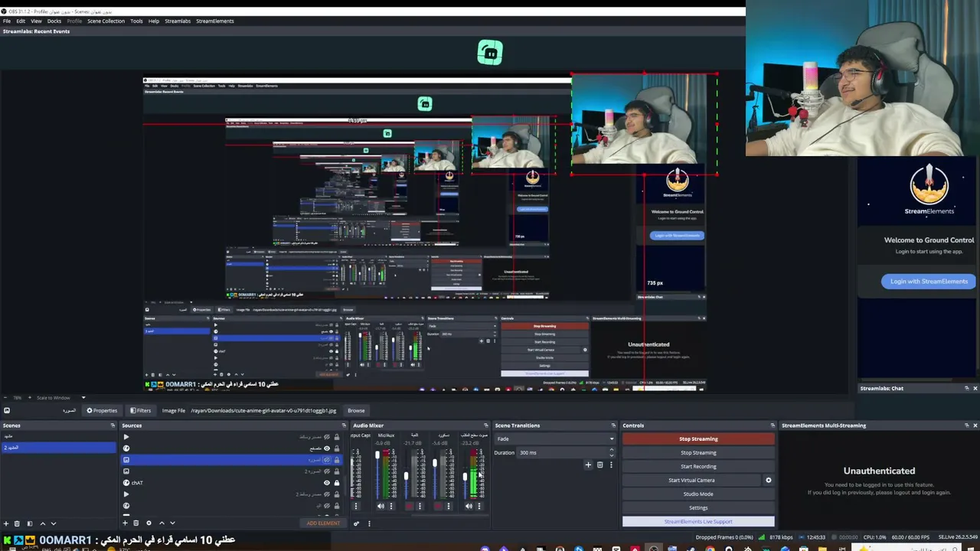The width and height of the screenshot is (980, 551).
Task: Unmute the channel showing -5.6 dB
Action: (439, 506)
